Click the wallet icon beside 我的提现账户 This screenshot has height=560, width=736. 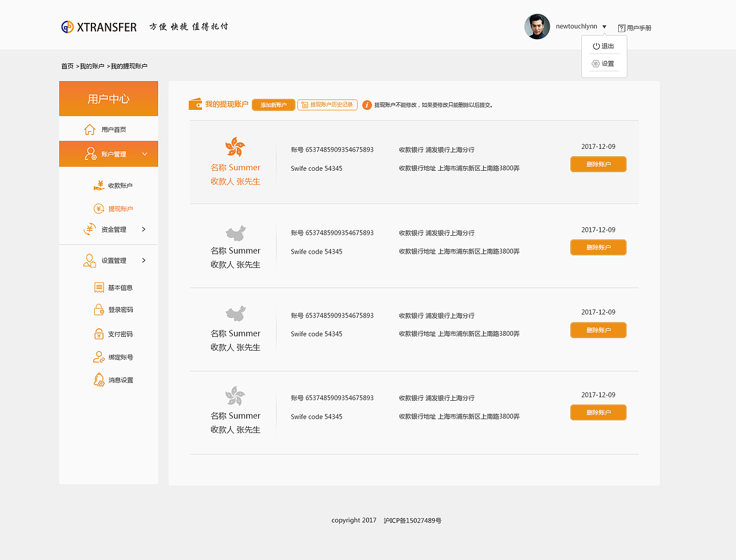tap(195, 104)
